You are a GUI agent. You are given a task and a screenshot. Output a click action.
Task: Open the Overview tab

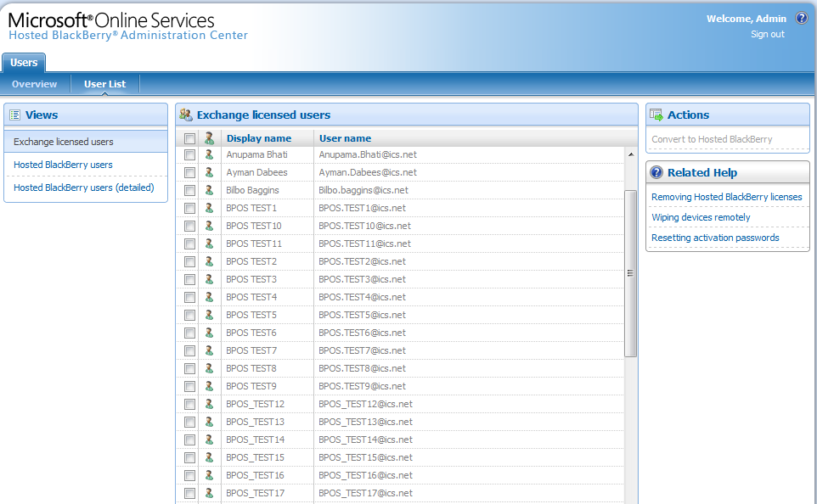coord(35,84)
